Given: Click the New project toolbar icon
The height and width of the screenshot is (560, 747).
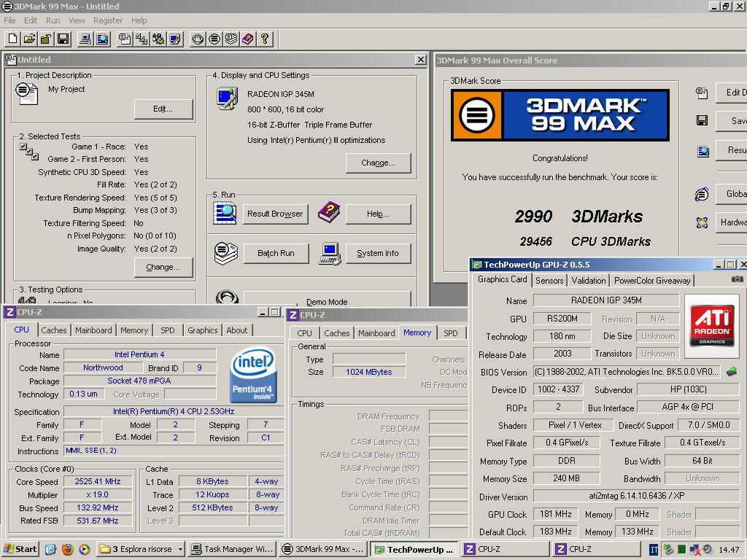Looking at the screenshot, I should pyautogui.click(x=13, y=39).
